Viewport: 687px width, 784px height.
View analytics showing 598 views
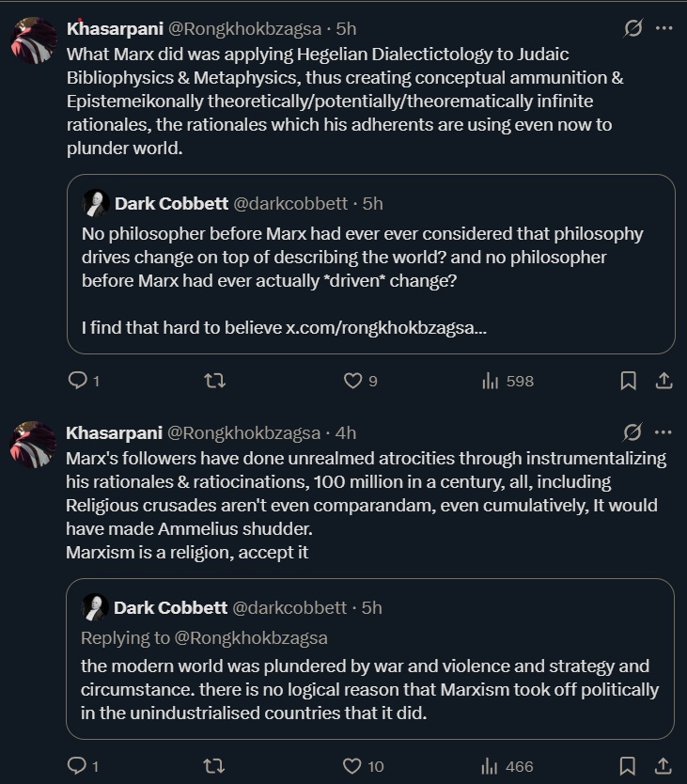(490, 381)
